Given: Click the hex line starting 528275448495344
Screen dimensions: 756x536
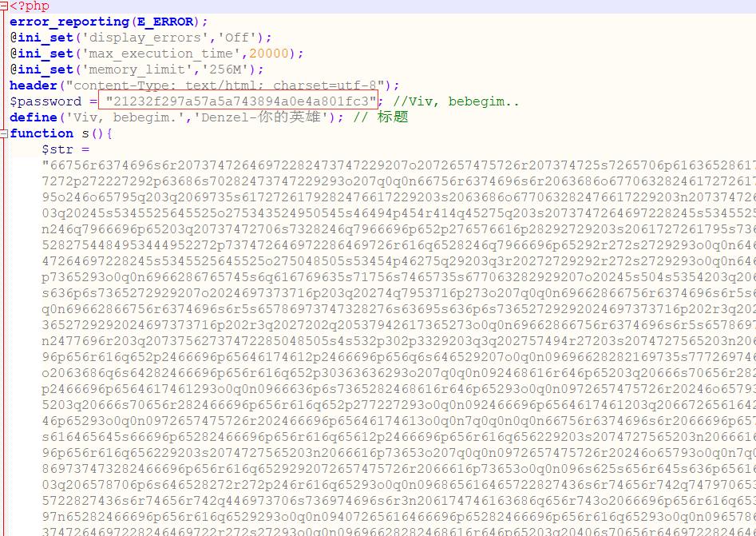Looking at the screenshot, I should tap(398, 244).
